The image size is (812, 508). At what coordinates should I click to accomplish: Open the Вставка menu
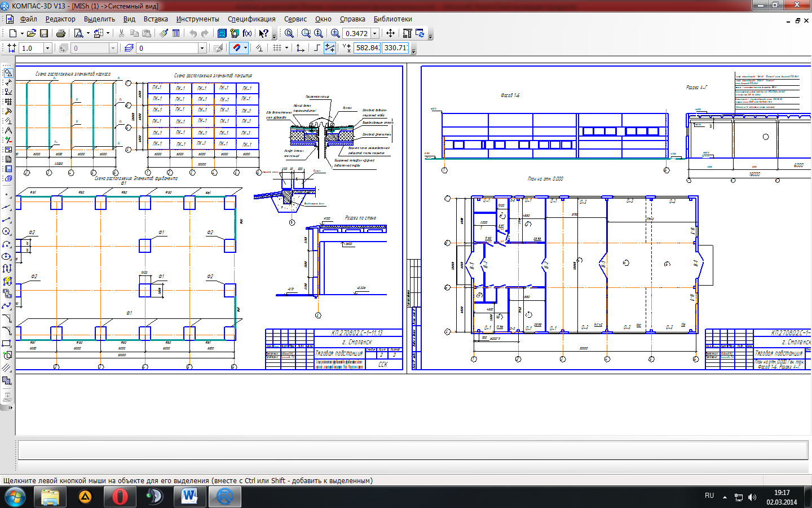click(156, 19)
